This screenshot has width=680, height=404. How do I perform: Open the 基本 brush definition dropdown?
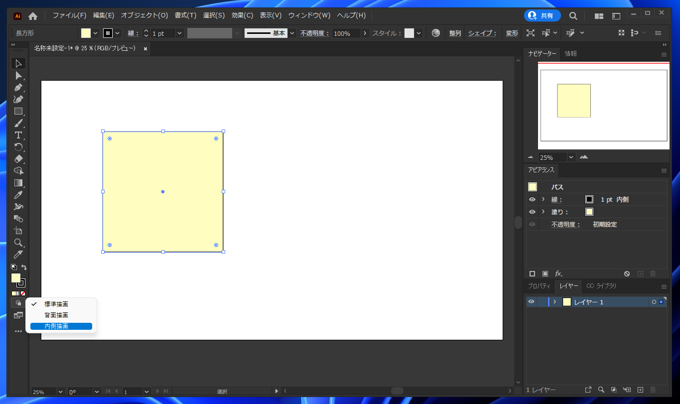[x=292, y=33]
